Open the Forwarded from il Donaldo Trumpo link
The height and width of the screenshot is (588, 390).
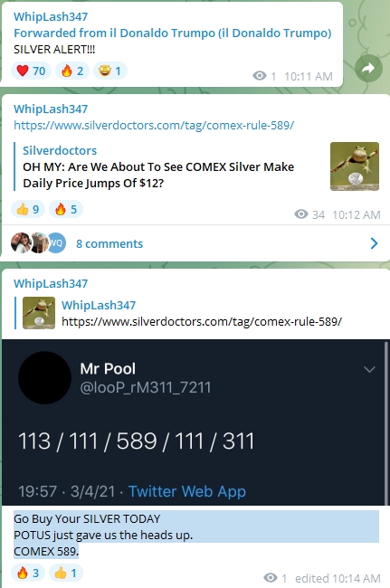click(x=173, y=33)
